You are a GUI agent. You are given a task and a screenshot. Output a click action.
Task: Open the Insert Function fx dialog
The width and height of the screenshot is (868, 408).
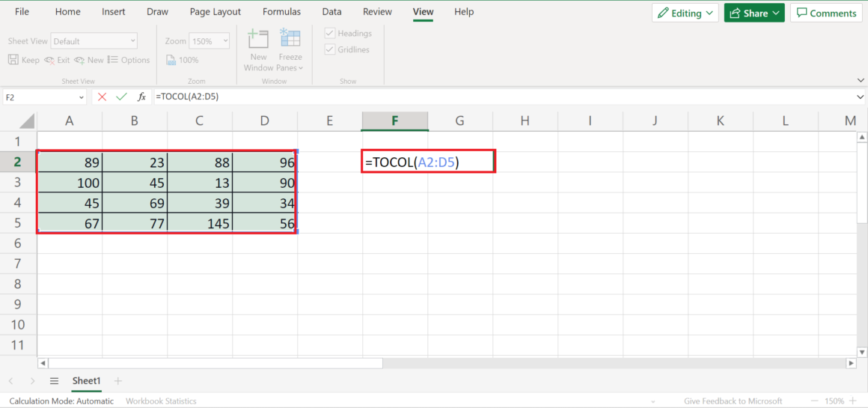[141, 97]
